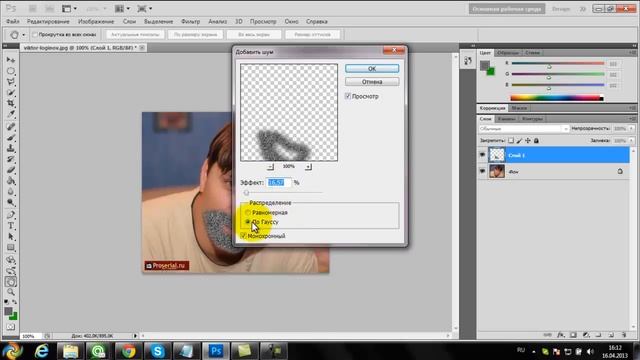640x360 pixels.
Task: Click the Эффект percent input field
Action: point(279,182)
